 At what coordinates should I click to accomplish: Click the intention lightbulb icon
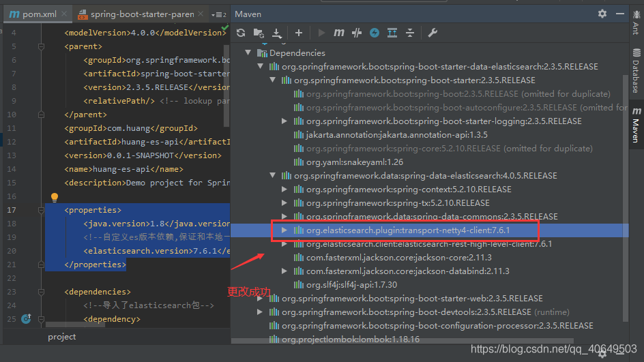tap(54, 198)
